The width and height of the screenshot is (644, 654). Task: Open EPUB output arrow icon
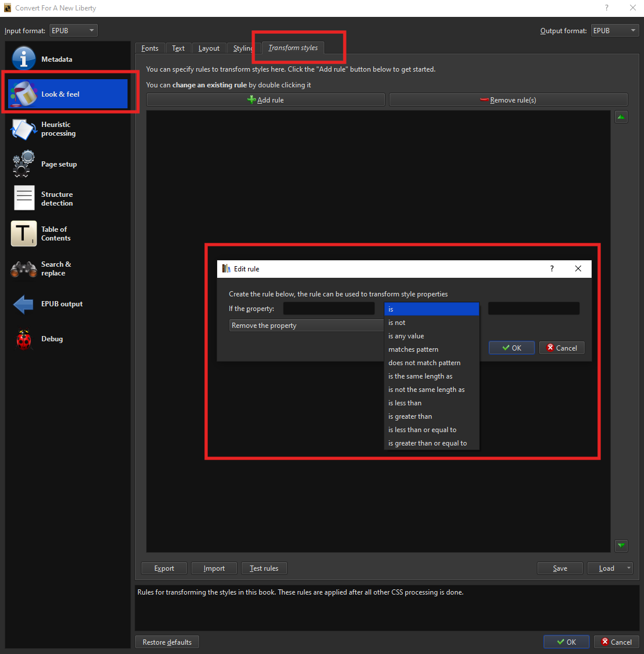pos(23,304)
